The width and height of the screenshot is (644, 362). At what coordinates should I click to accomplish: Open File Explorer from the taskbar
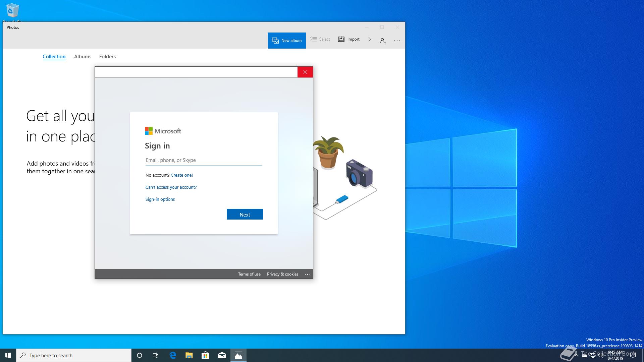coord(189,355)
